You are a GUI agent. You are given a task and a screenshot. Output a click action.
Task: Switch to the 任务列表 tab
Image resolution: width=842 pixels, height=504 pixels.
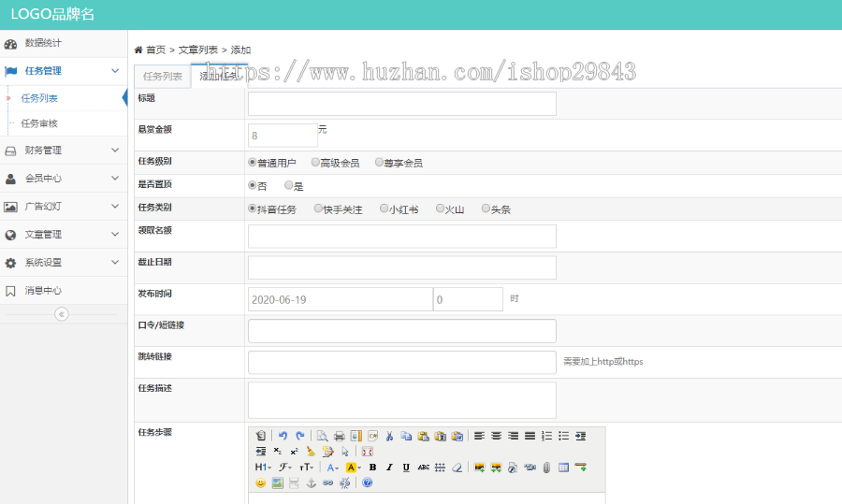[163, 77]
